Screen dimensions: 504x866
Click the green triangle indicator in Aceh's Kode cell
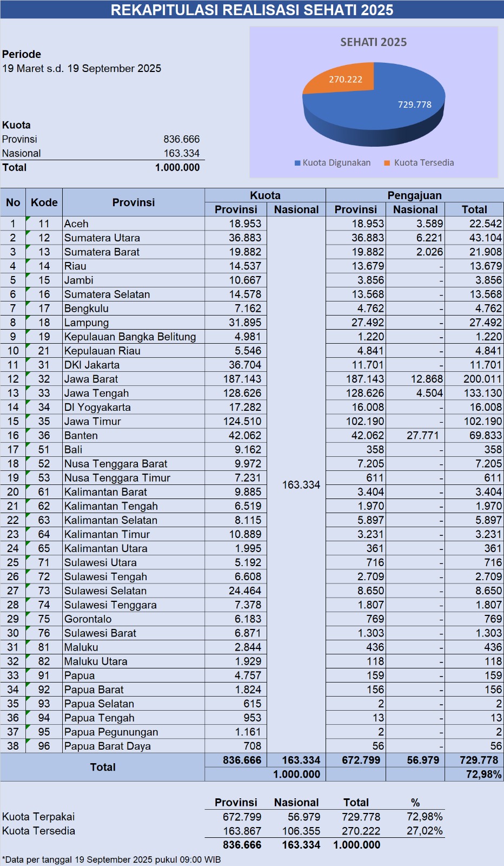point(28,219)
